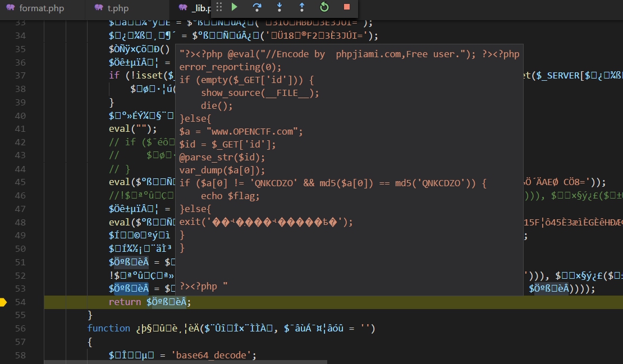Click error_reporting(0); in the hover popup
The width and height of the screenshot is (623, 364).
230,67
